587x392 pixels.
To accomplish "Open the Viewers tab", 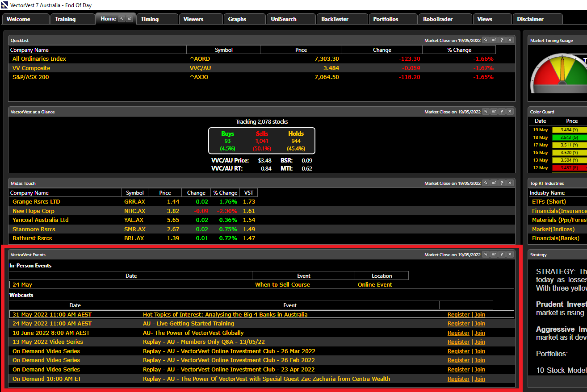I will (201, 19).
